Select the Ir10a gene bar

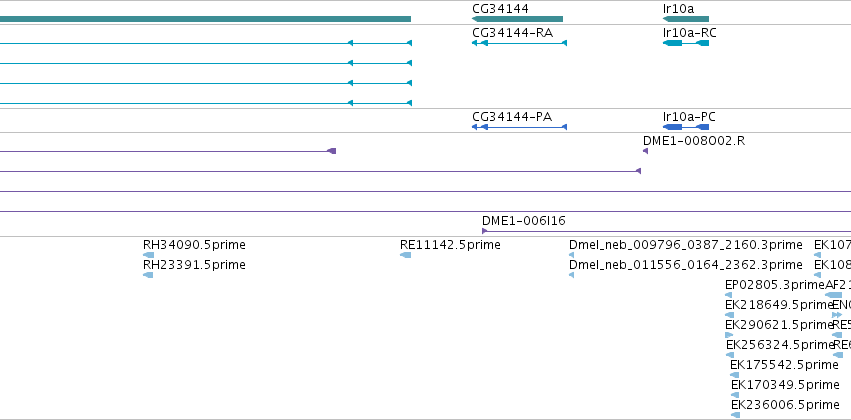[686, 19]
